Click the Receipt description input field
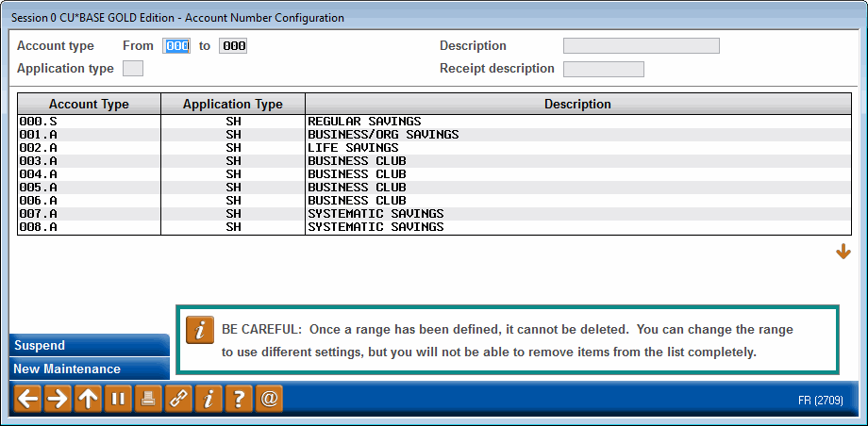Screen dimensions: 868x426 point(604,69)
